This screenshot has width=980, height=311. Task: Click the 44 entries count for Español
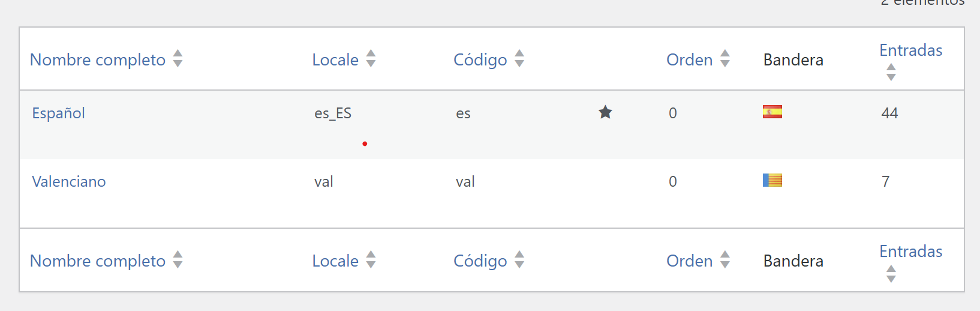[x=889, y=113]
